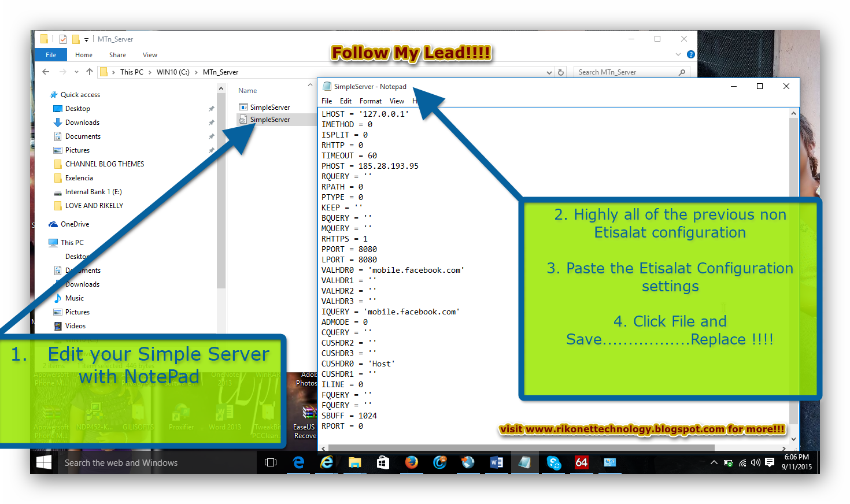Click the Name column header

247,91
